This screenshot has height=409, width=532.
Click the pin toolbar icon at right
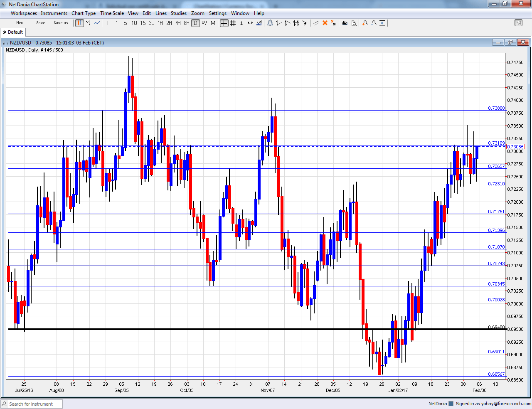(518, 23)
